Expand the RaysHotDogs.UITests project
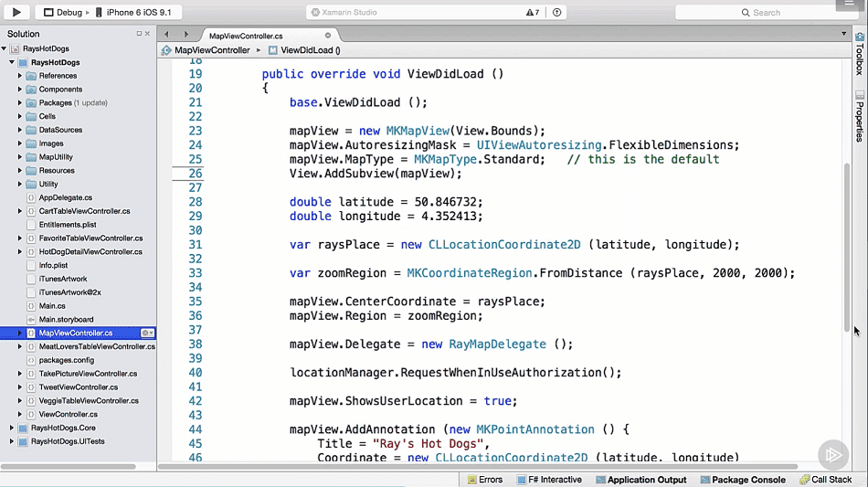The height and width of the screenshot is (487, 868). tap(12, 441)
